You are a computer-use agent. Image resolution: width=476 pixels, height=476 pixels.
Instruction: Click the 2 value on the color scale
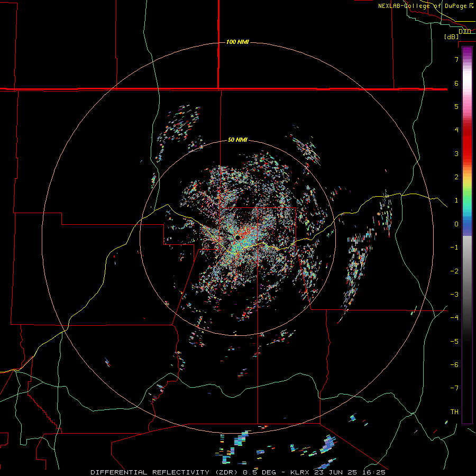[456, 177]
